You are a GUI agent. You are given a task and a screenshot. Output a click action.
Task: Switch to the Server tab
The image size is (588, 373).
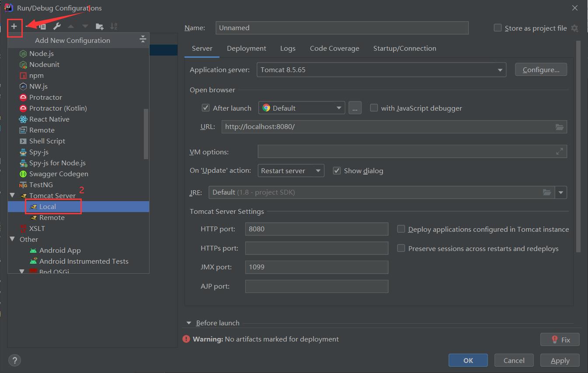(202, 49)
